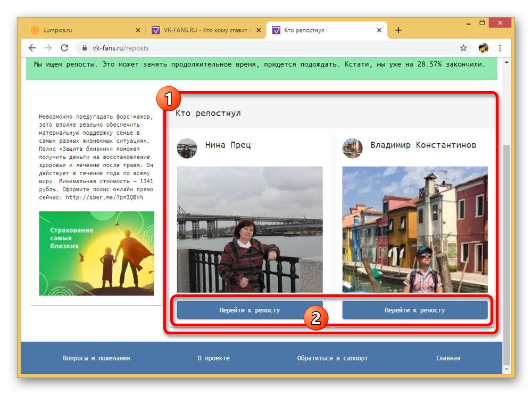This screenshot has height=395, width=532.
Task: Reload the page with the refresh icon
Action: click(x=64, y=48)
